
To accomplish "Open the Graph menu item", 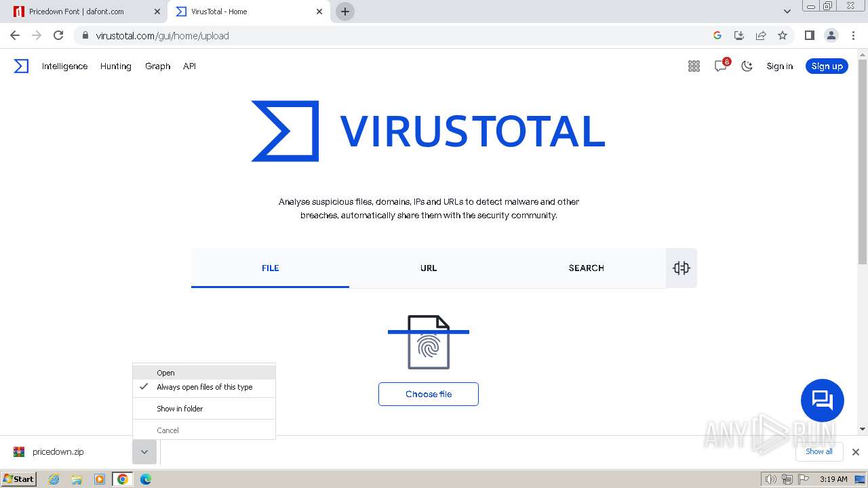I will [x=157, y=66].
